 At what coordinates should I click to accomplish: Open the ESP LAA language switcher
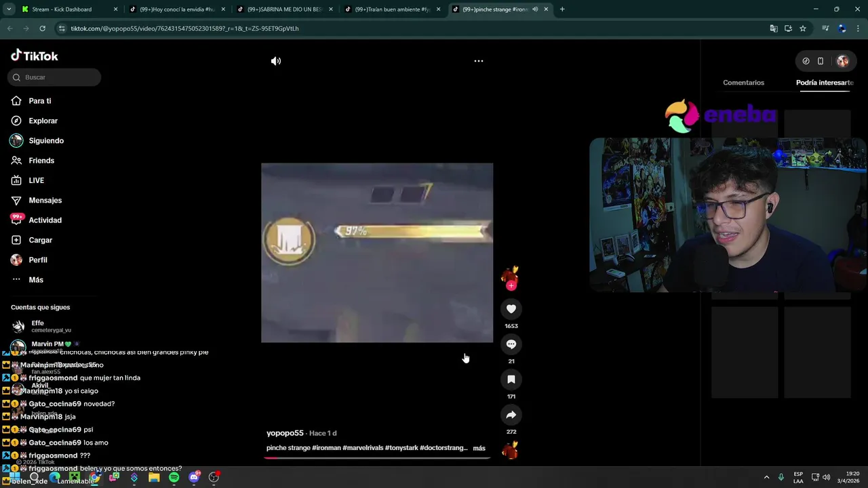click(798, 477)
